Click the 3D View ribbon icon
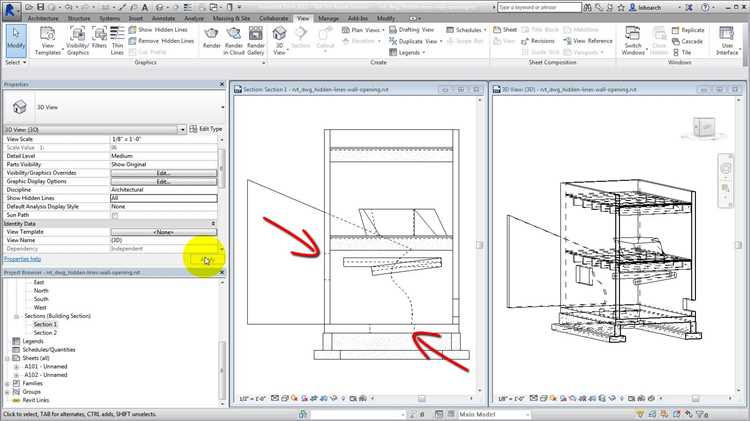Screen dimensions: 750x421 tap(281, 40)
